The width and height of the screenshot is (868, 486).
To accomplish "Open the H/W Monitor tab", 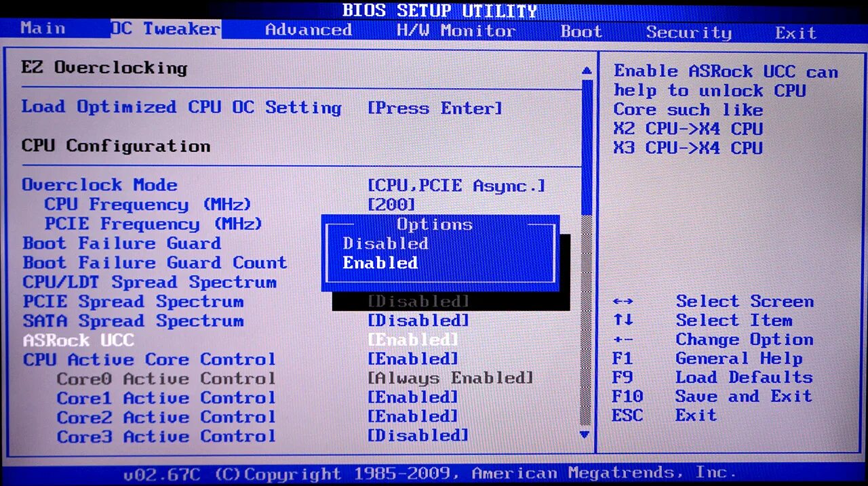I will coord(456,31).
